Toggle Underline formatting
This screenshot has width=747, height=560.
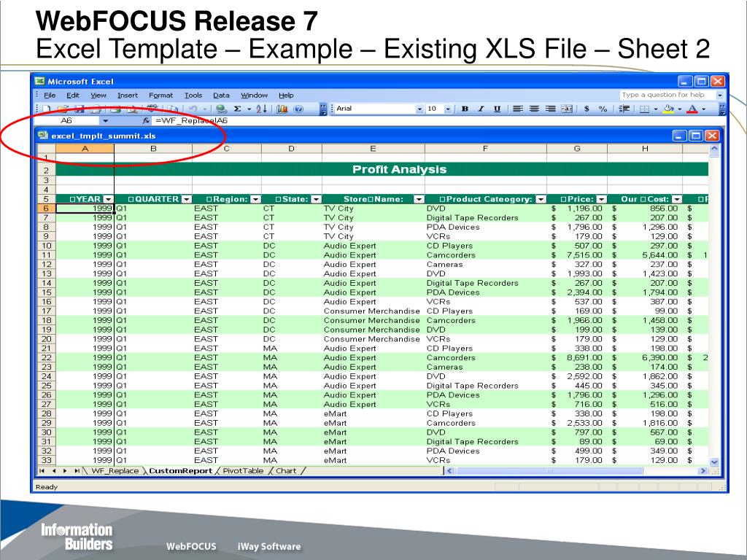[x=498, y=109]
